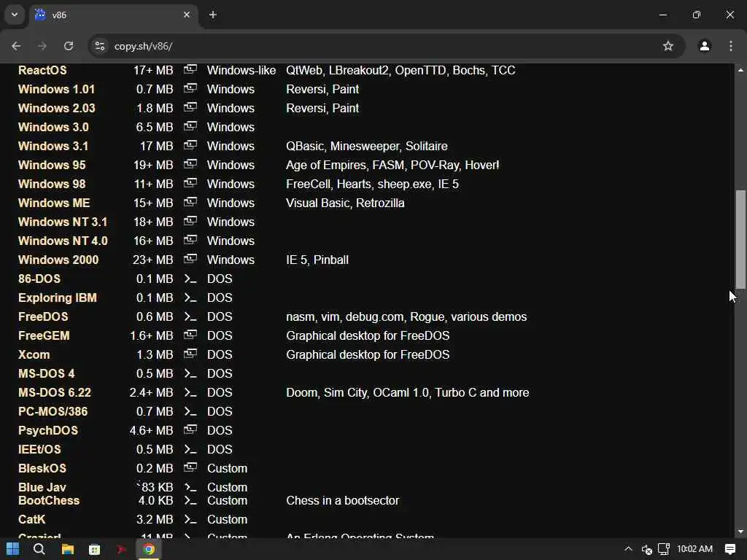This screenshot has height=560, width=747.
Task: Open the Chrome three-dot menu
Action: point(731,46)
